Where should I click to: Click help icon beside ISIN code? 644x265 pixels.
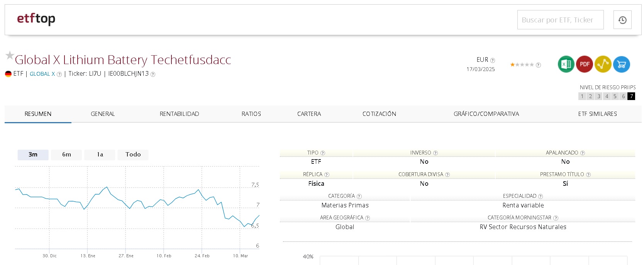[x=153, y=75]
